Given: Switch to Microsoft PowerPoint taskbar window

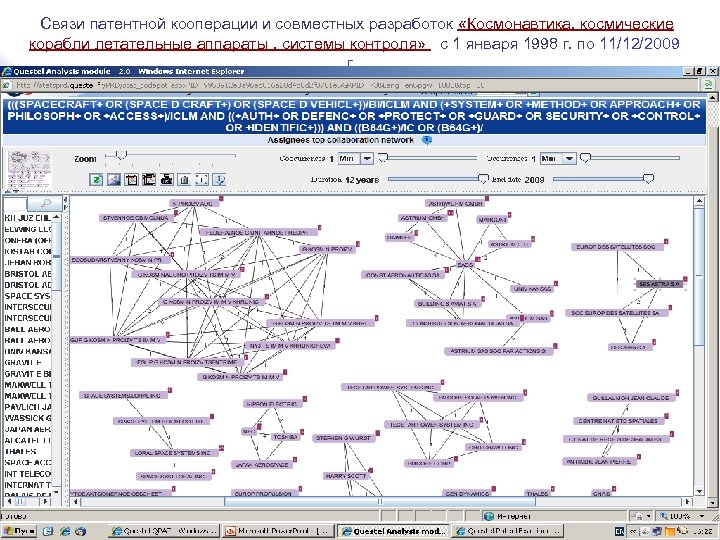Looking at the screenshot, I should [x=278, y=531].
